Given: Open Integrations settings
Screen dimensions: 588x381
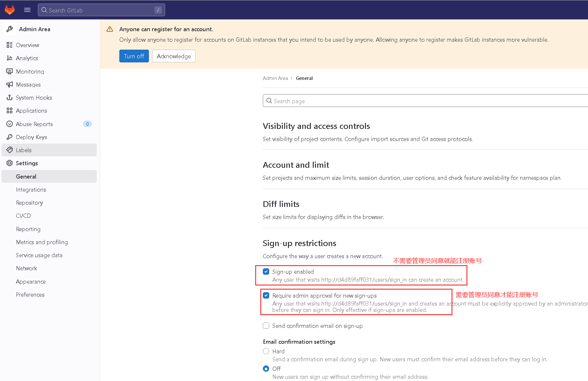Looking at the screenshot, I should coord(49,189).
